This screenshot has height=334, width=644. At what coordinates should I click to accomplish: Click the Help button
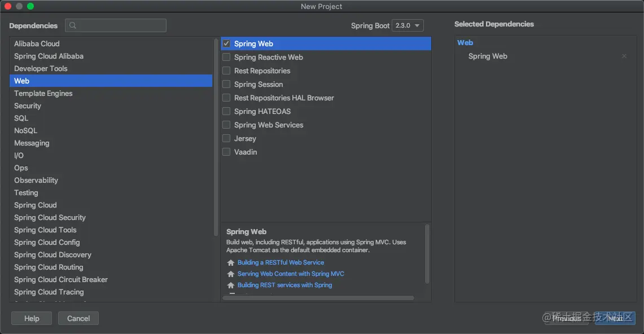(32, 318)
